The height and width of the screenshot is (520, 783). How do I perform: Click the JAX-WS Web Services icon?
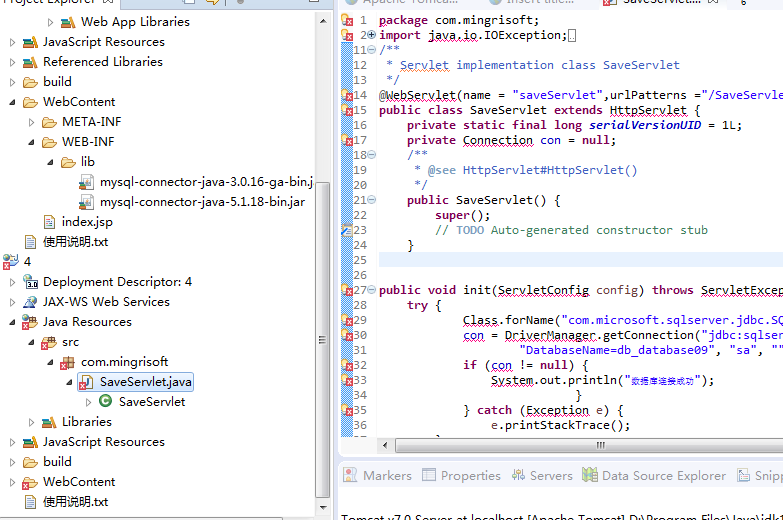[x=30, y=302]
